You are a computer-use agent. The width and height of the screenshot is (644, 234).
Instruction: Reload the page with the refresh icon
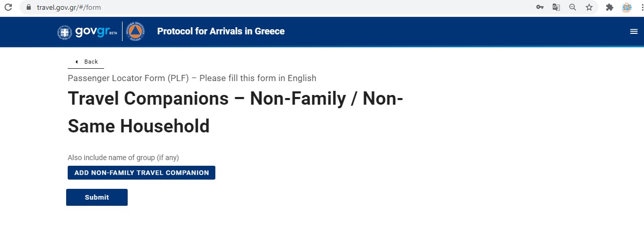click(x=8, y=7)
